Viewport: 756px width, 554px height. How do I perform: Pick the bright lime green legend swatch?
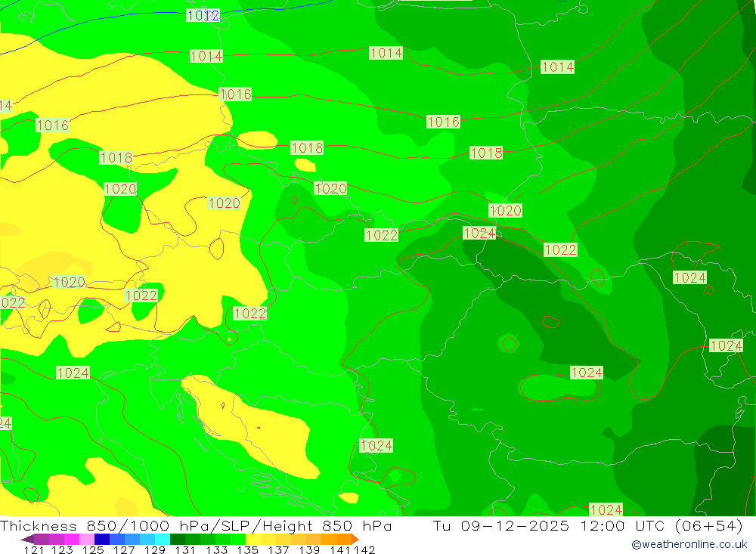tap(238, 539)
